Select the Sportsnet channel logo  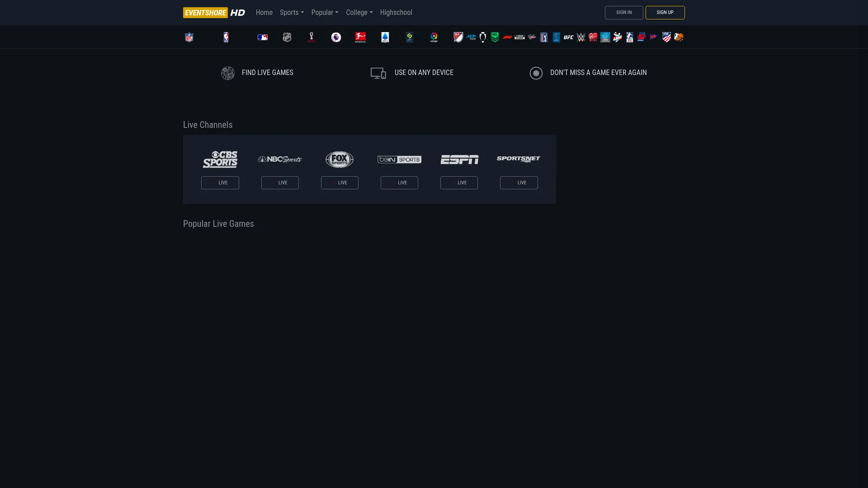(519, 159)
